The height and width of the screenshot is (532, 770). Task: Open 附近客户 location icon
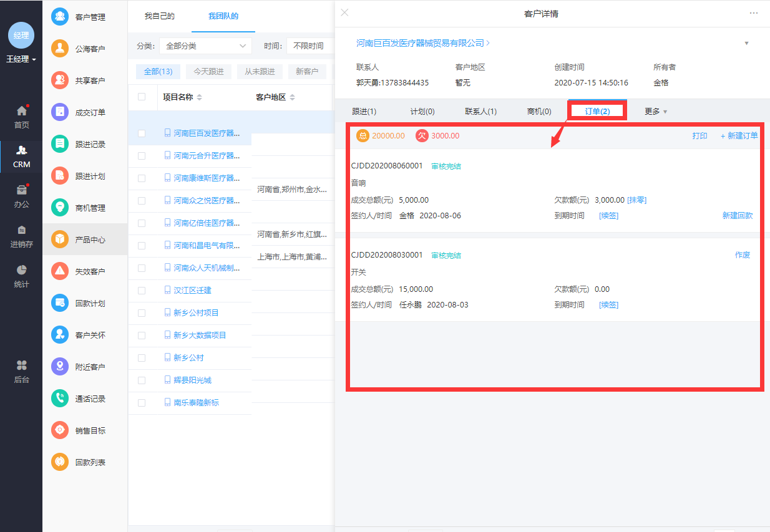click(60, 367)
